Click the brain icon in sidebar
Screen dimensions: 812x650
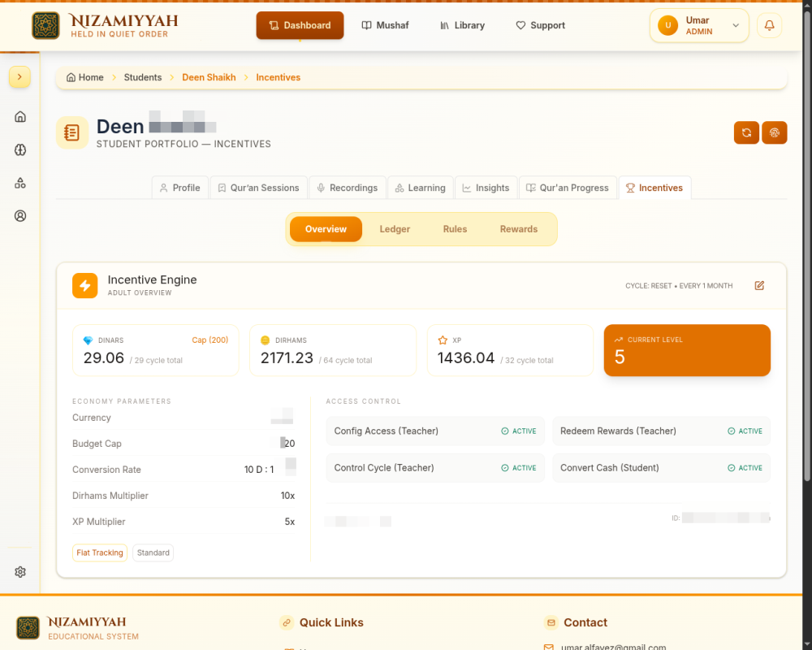[x=20, y=149]
